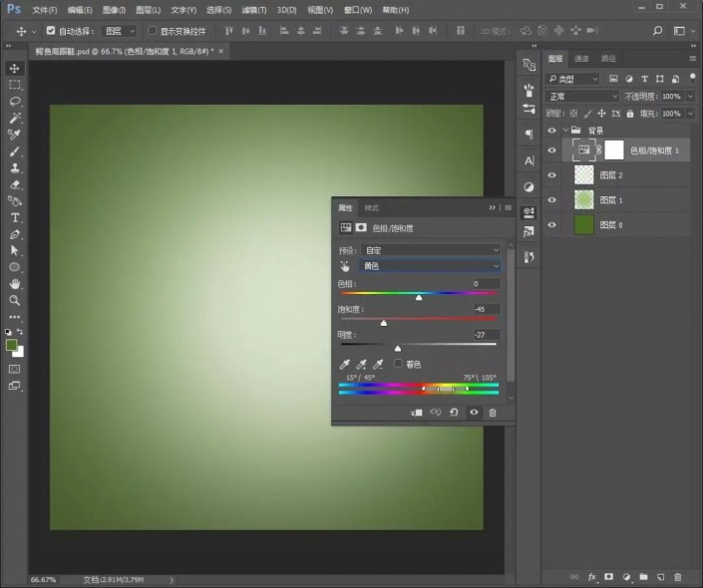
Task: Swap foreground and background colors
Action: coord(20,332)
